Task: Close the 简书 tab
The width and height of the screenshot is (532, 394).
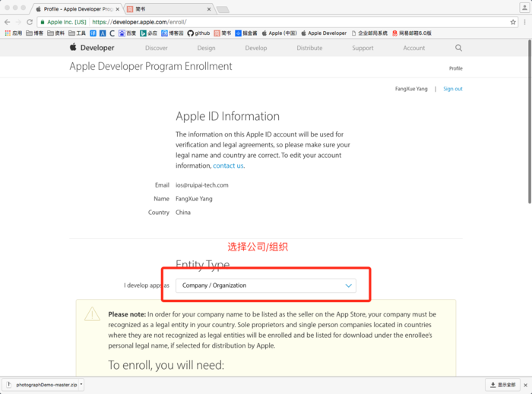Action: pyautogui.click(x=209, y=9)
